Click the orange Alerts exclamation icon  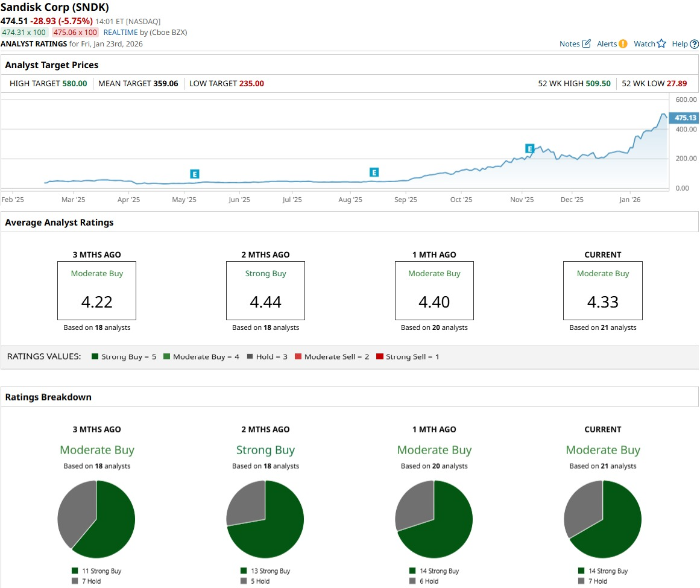(x=623, y=44)
